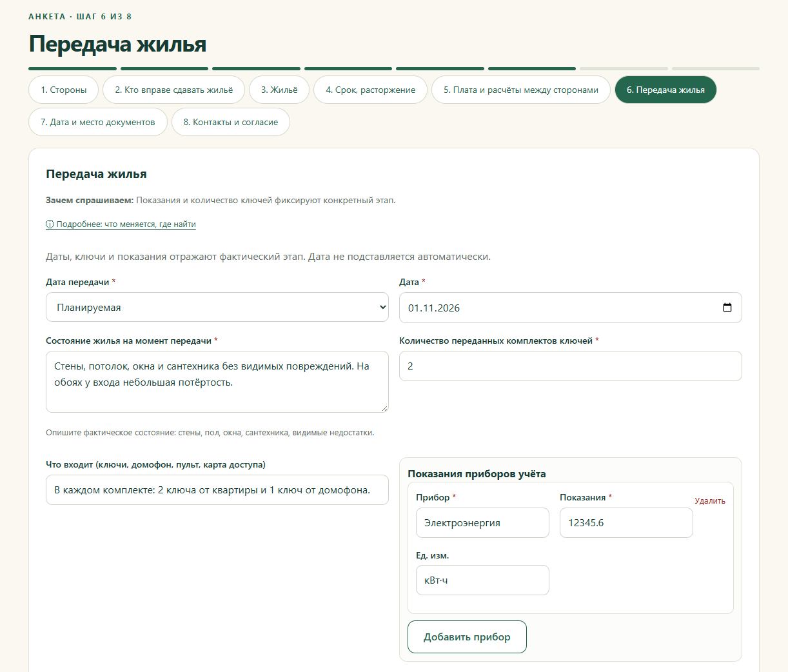Expand the Дата передачи dropdown
Viewport: 788px width, 672px height.
tap(217, 307)
